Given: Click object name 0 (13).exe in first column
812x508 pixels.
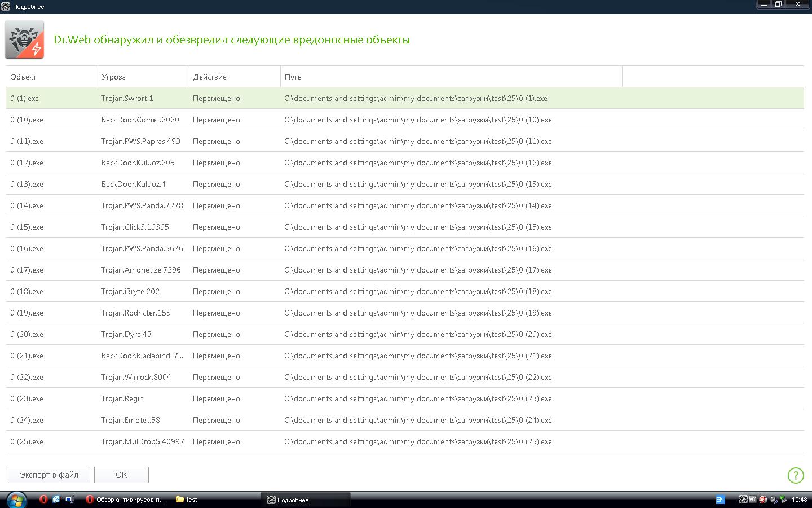Looking at the screenshot, I should point(27,184).
